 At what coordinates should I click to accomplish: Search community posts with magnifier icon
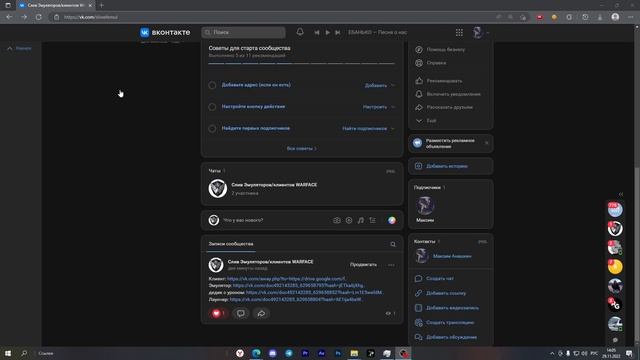pos(393,244)
